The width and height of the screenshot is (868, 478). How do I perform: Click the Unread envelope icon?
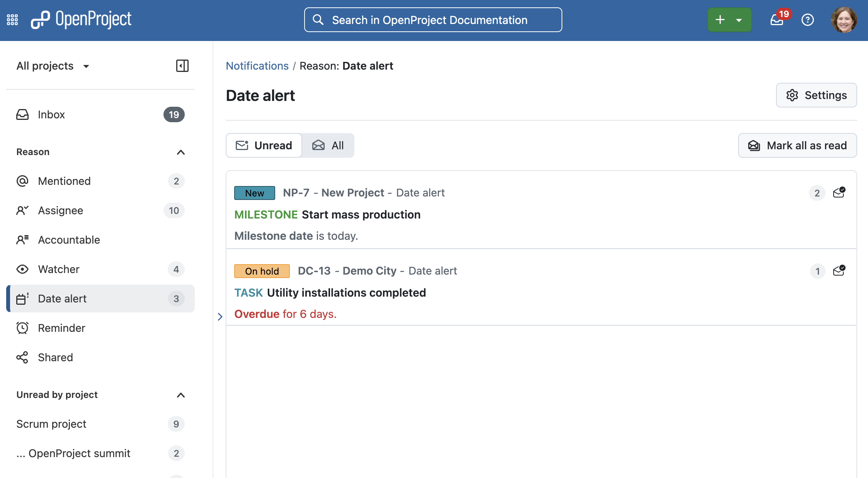(x=242, y=145)
